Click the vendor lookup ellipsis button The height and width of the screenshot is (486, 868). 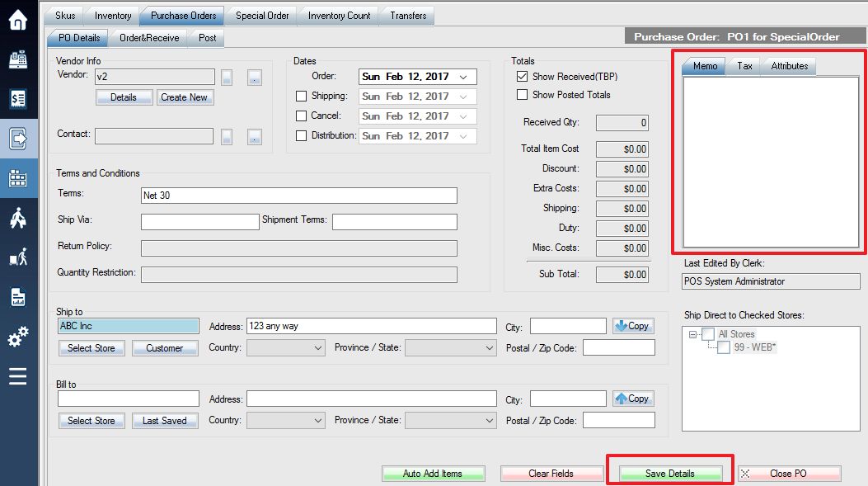coord(254,77)
